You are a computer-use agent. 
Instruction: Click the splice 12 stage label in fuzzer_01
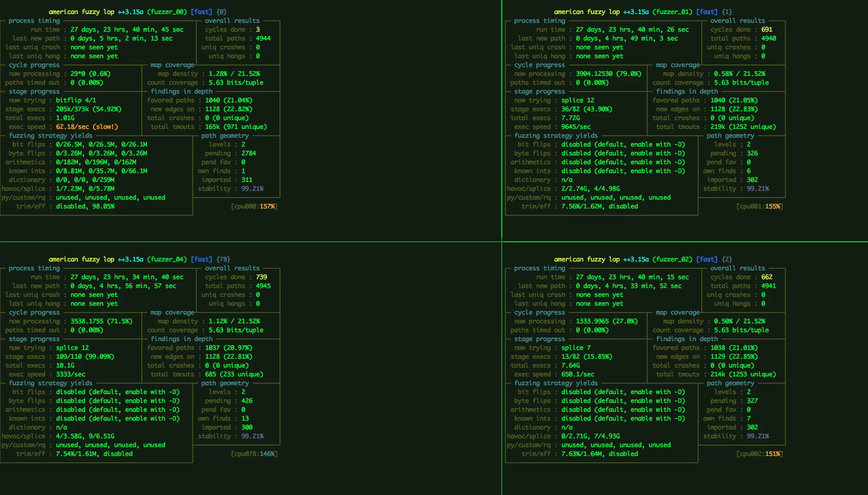pyautogui.click(x=578, y=100)
